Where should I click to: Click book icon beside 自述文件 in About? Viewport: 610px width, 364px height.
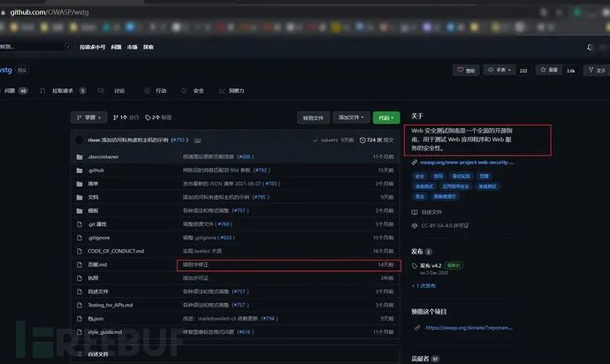pos(415,212)
